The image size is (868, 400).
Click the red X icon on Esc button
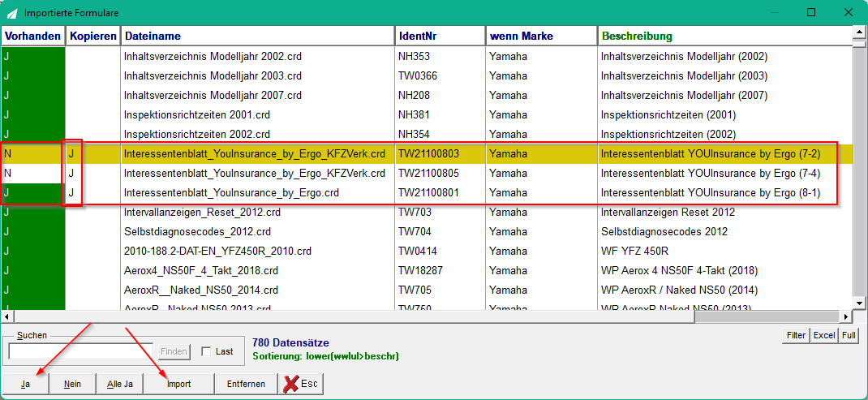pos(290,384)
